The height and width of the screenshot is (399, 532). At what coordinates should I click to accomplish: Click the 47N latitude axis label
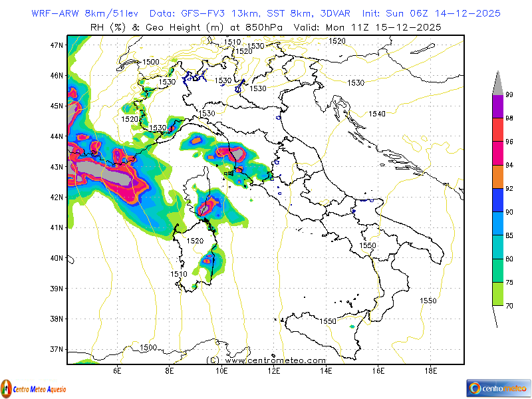click(56, 45)
